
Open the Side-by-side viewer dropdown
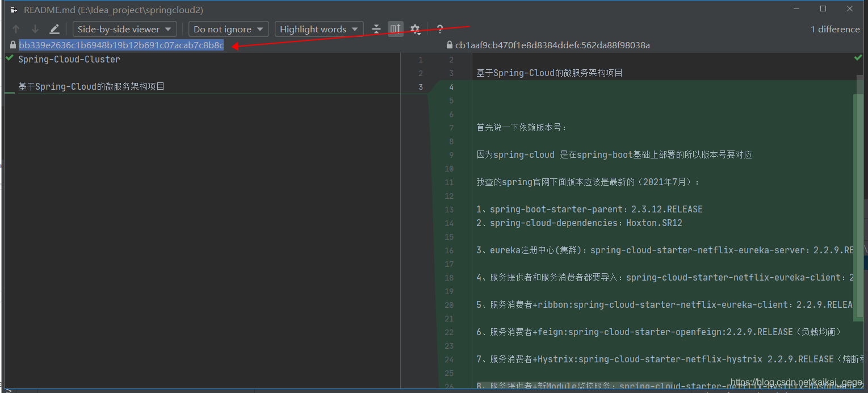tap(125, 29)
